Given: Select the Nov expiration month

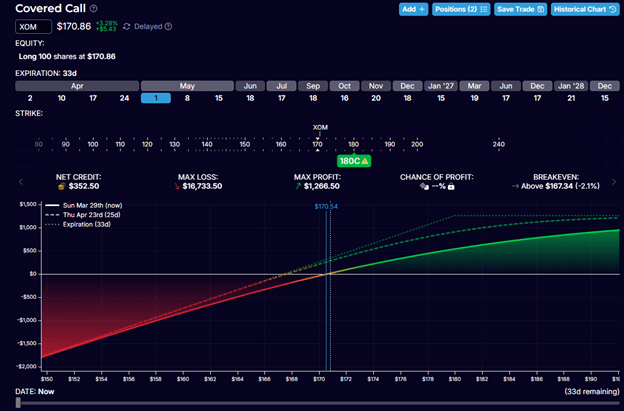Looking at the screenshot, I should pos(376,86).
